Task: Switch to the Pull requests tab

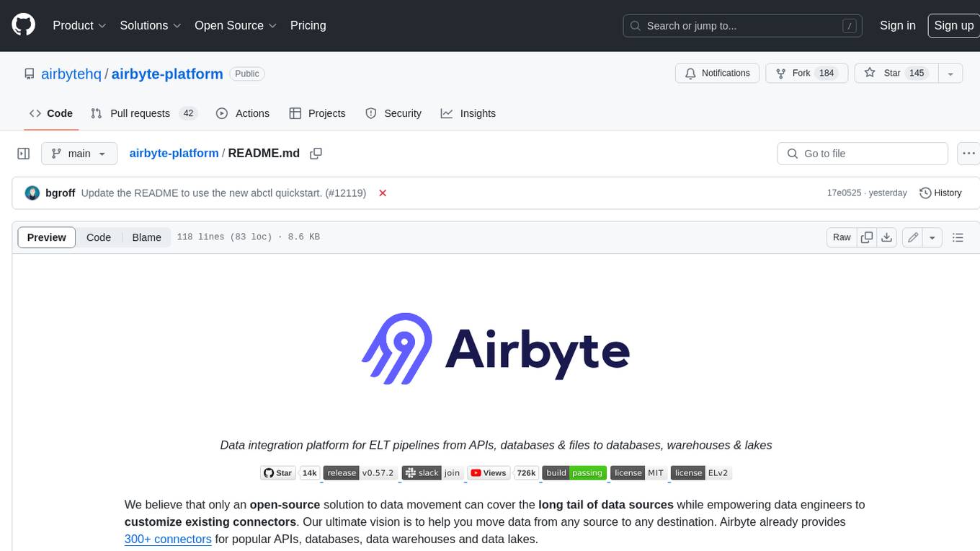Action: coord(143,113)
